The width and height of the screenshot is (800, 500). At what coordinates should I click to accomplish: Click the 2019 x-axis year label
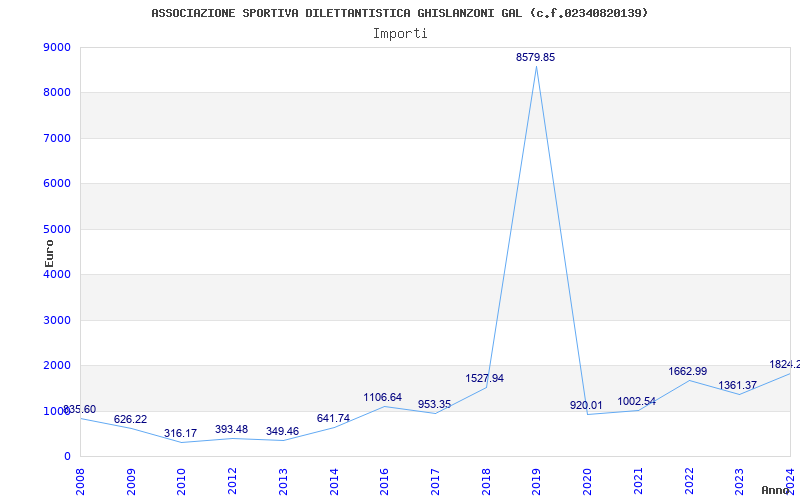coord(537,481)
